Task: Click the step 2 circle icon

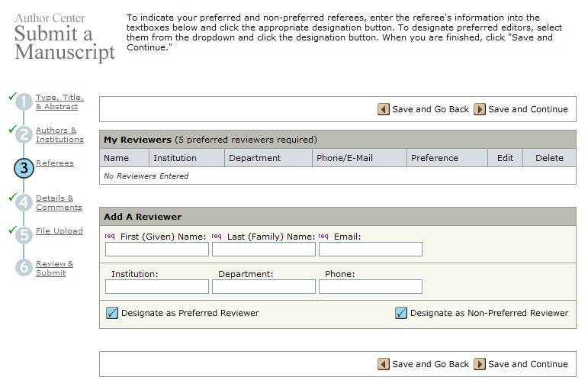Action: [24, 135]
